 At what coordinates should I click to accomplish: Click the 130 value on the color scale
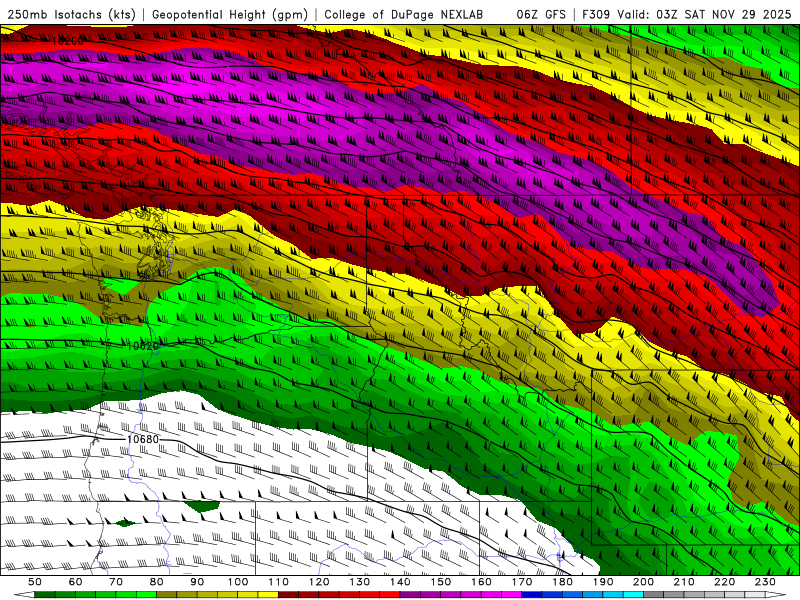click(x=360, y=582)
